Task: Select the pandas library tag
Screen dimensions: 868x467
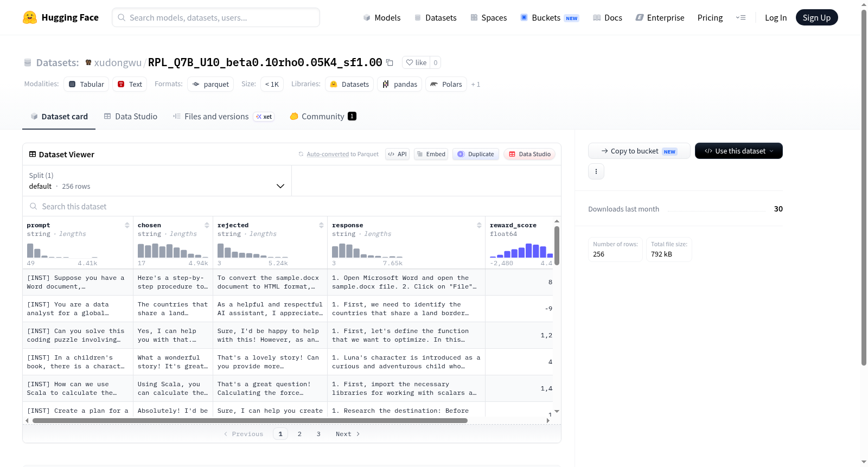Action: tap(400, 84)
